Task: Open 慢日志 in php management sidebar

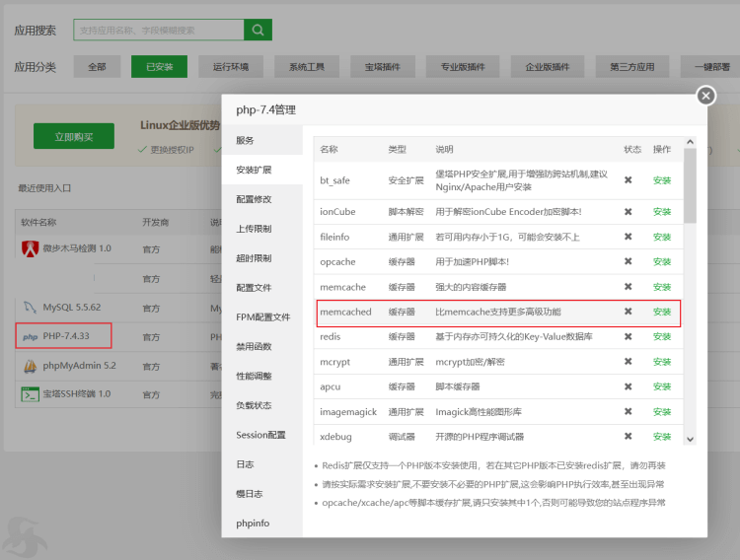Action: pos(261,494)
